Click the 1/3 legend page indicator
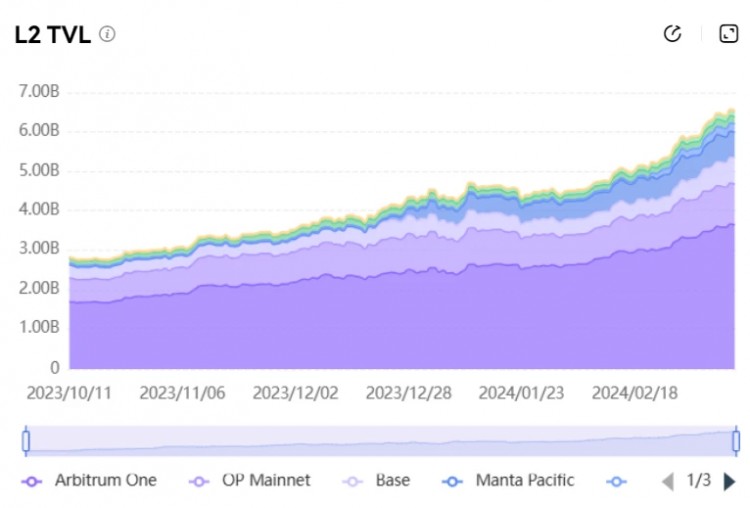This screenshot has width=750, height=508. 698,481
